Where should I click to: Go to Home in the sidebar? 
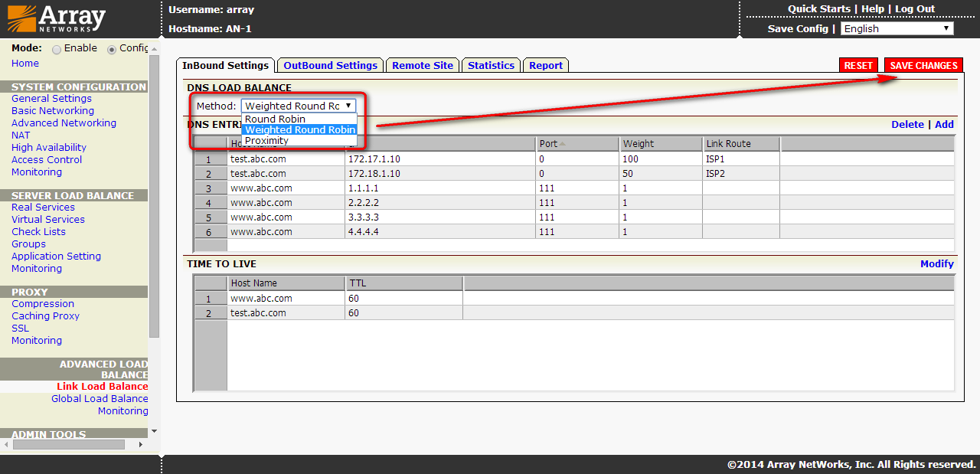coord(25,63)
